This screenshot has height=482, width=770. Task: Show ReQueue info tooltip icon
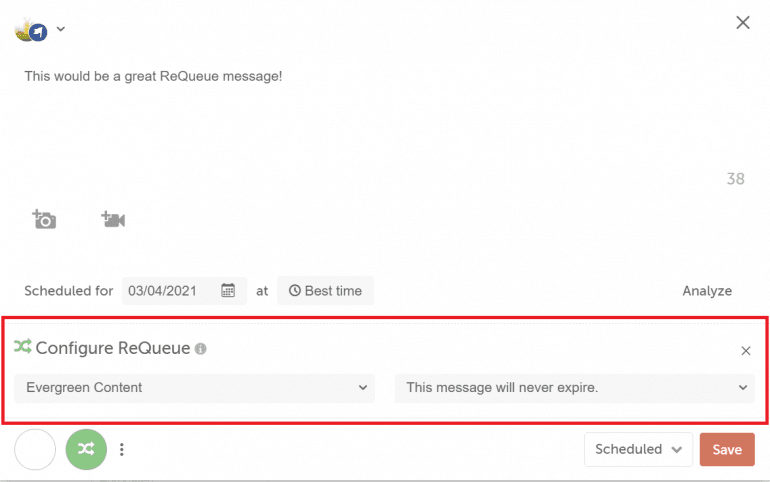pos(200,348)
